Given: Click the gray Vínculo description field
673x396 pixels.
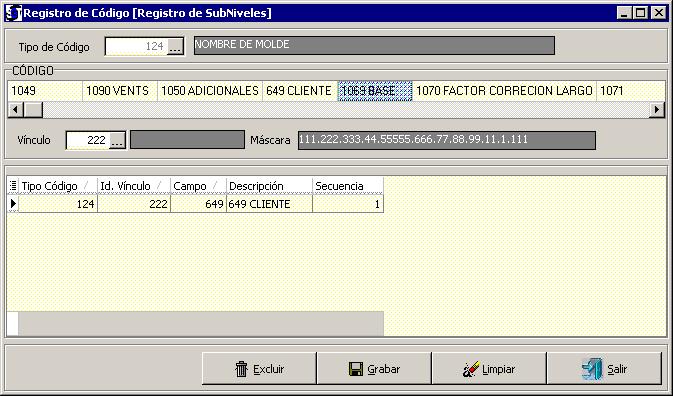Looking at the screenshot, I should (x=187, y=140).
